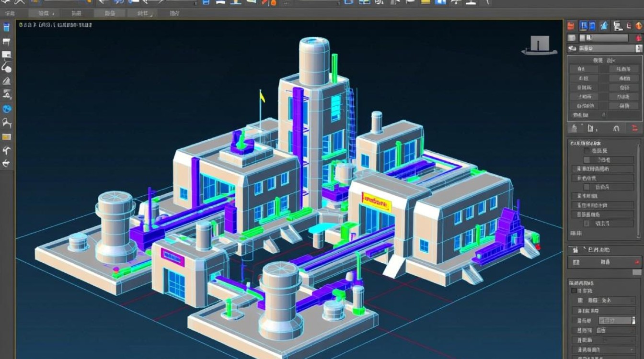Click the view cube in viewport corner
Screen dimensions: 644x359
tap(539, 45)
